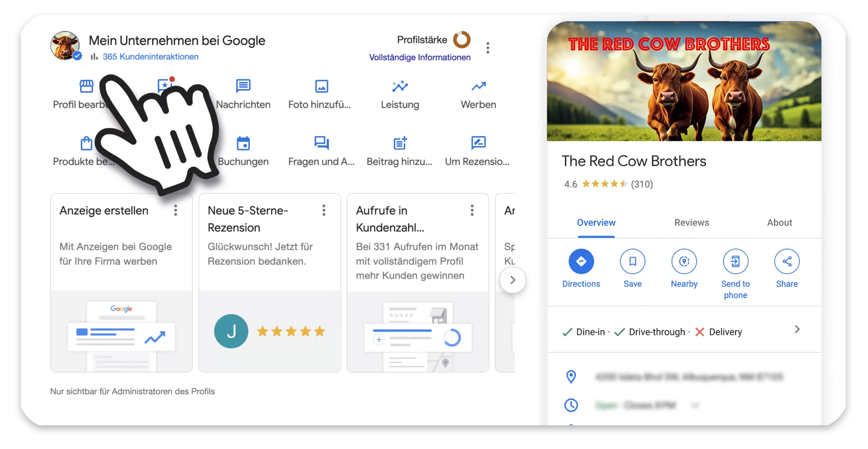Click the Profilstärke progress ring
The height and width of the screenshot is (449, 868).
[462, 40]
